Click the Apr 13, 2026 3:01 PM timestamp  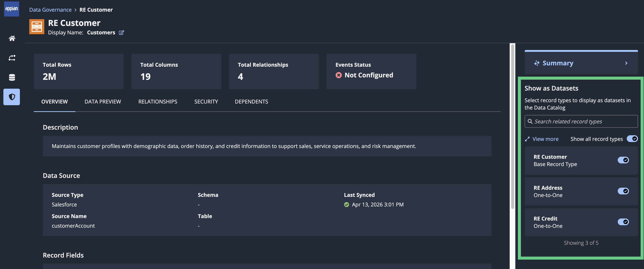tap(378, 204)
